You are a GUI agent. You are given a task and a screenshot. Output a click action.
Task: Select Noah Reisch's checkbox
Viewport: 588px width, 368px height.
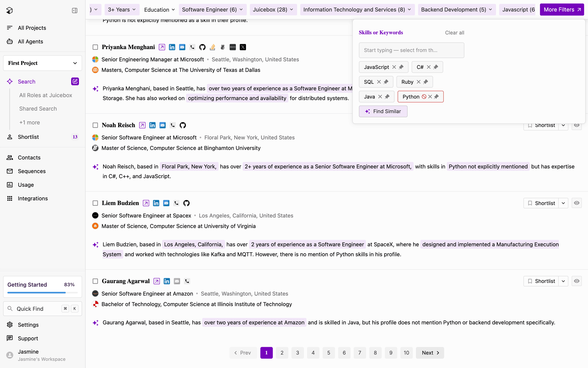pyautogui.click(x=95, y=125)
